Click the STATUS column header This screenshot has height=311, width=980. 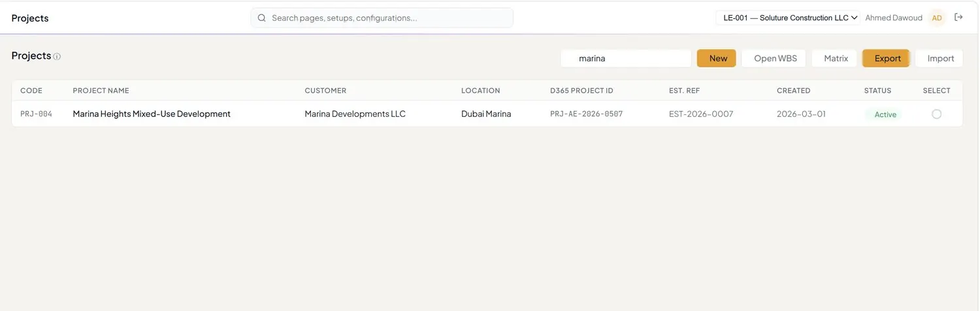point(877,91)
